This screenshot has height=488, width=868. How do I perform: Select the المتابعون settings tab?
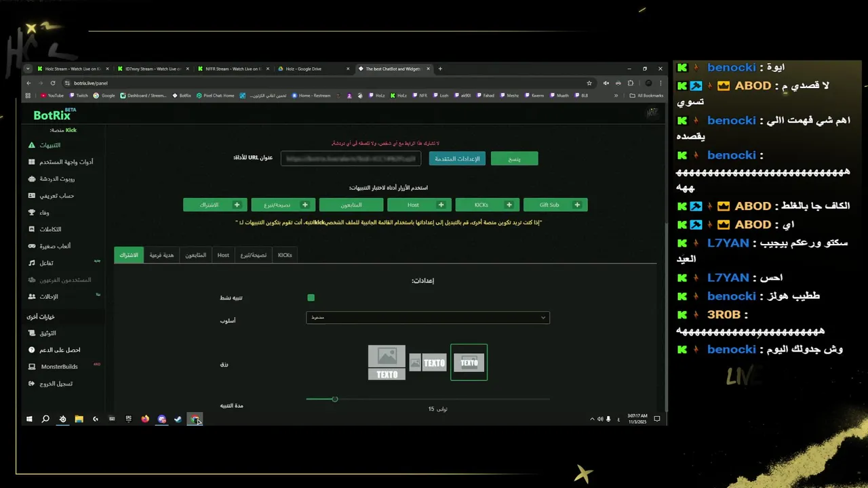[x=196, y=255]
